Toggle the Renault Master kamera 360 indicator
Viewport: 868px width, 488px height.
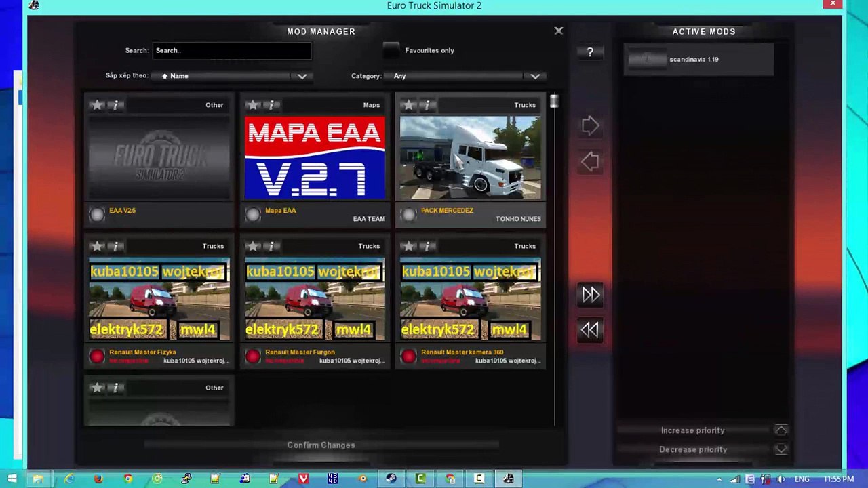pos(408,357)
